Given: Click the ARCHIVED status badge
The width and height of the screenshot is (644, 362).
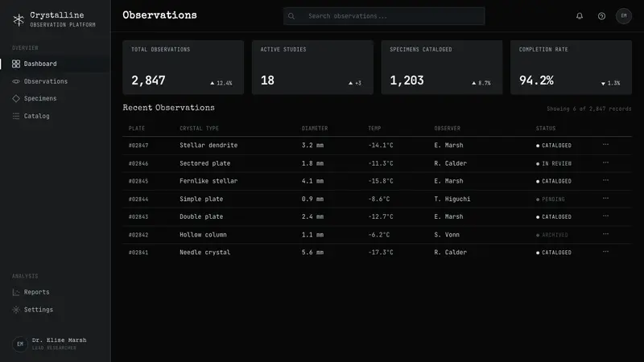Looking at the screenshot, I should tap(552, 235).
